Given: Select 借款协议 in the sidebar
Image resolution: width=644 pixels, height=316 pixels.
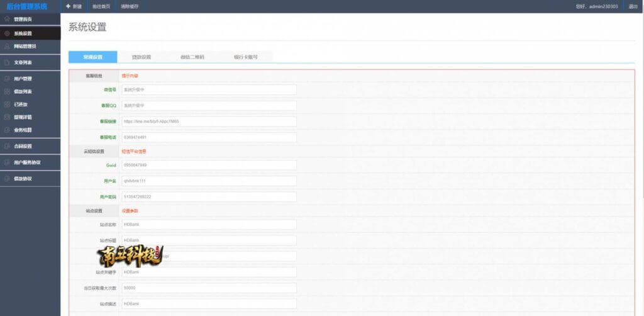Looking at the screenshot, I should tap(23, 179).
